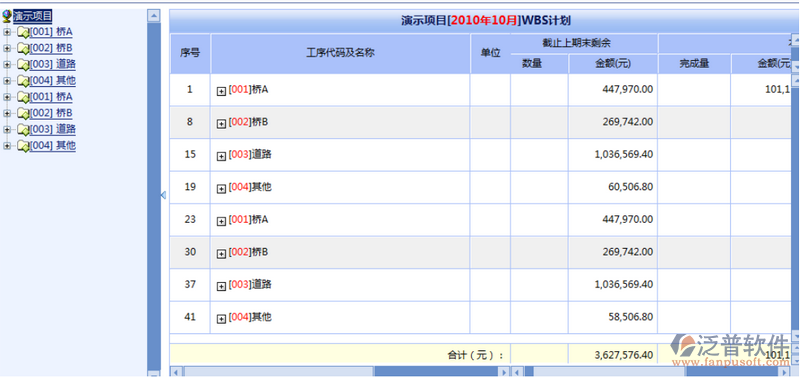Image resolution: width=800 pixels, height=378 pixels.
Task: Expand row 41 [004]其他 in table
Action: (x=221, y=319)
